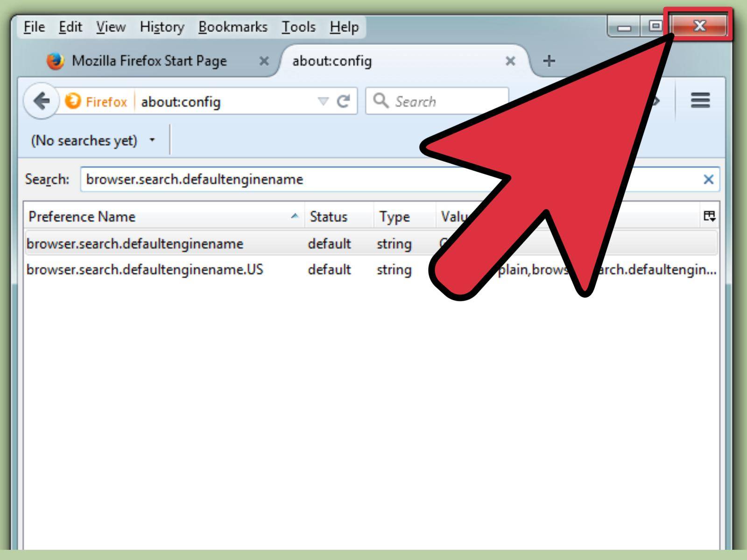This screenshot has width=747, height=560.
Task: Open the Tools menu
Action: point(298,27)
